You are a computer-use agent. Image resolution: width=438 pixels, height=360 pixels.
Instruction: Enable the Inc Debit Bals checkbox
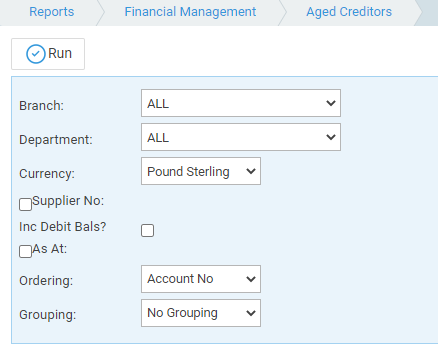tap(147, 230)
